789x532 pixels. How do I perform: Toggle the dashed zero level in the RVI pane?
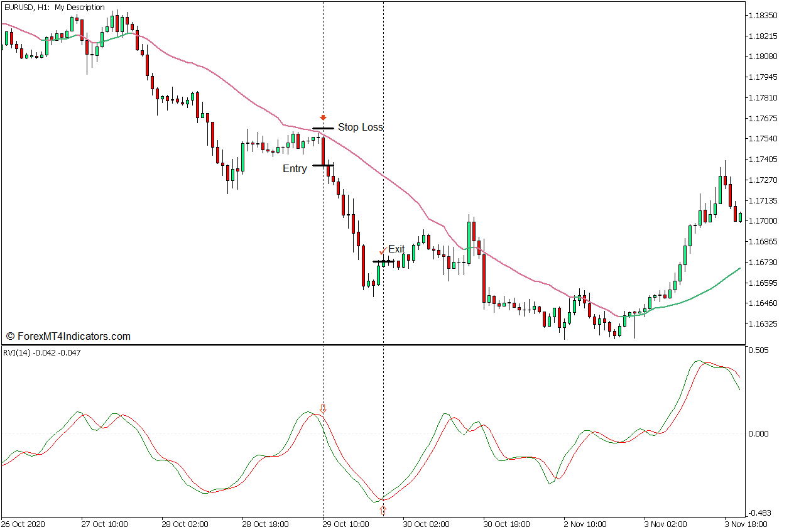(x=534, y=433)
